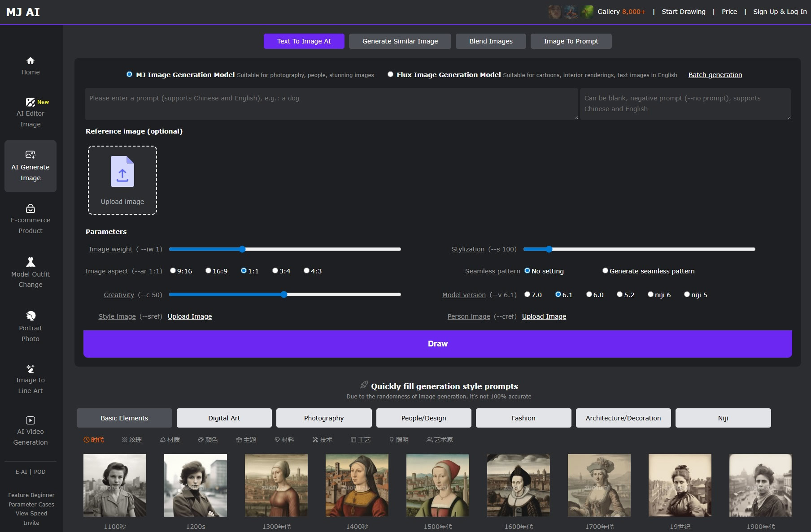Open the E-commerce Product tool
This screenshot has height=532, width=811.
[31, 220]
